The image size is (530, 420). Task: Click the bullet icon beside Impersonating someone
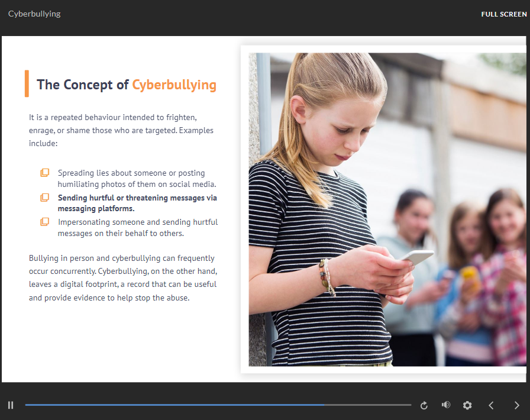tap(44, 222)
